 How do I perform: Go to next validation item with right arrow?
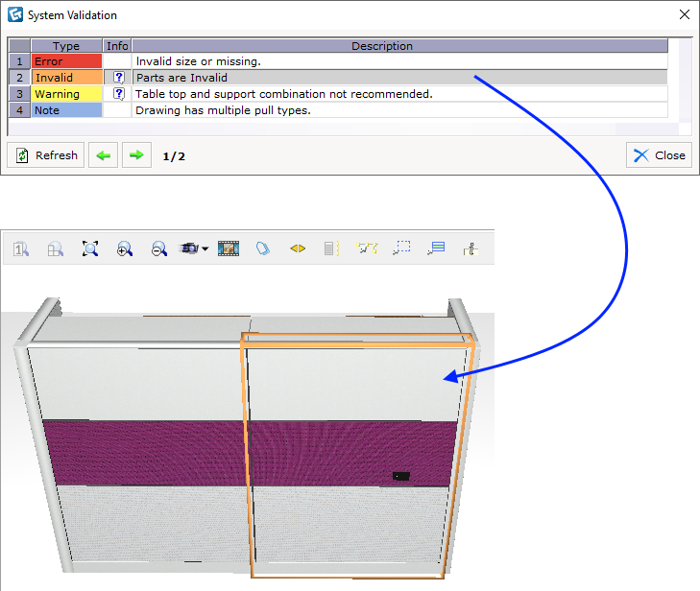(x=136, y=155)
